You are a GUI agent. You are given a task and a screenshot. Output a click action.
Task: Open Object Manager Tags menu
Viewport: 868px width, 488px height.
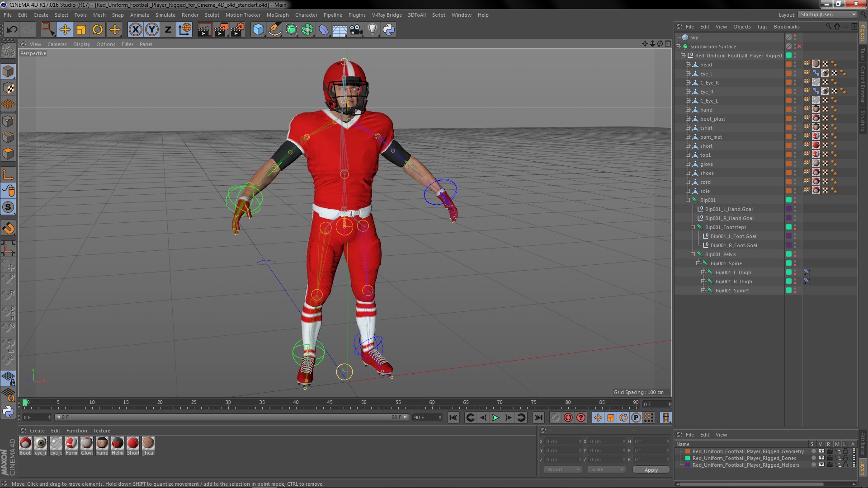point(762,27)
